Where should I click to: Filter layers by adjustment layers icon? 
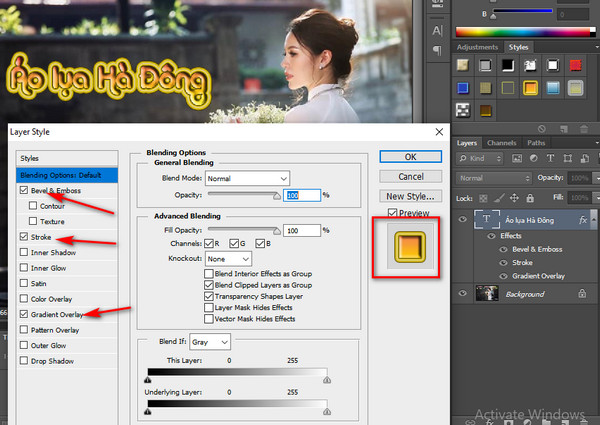pos(533,158)
